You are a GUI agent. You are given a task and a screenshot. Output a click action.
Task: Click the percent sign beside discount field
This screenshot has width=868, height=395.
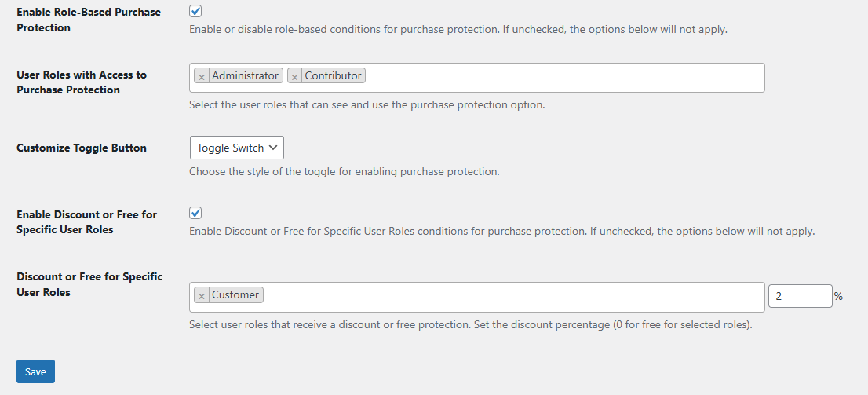(838, 297)
